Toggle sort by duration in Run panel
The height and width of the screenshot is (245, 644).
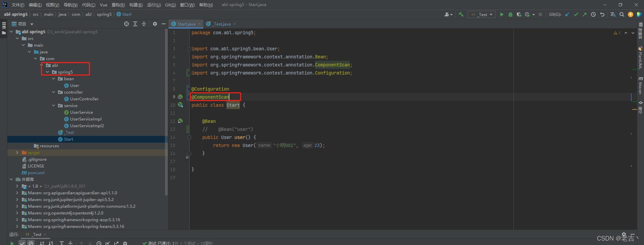[51, 243]
